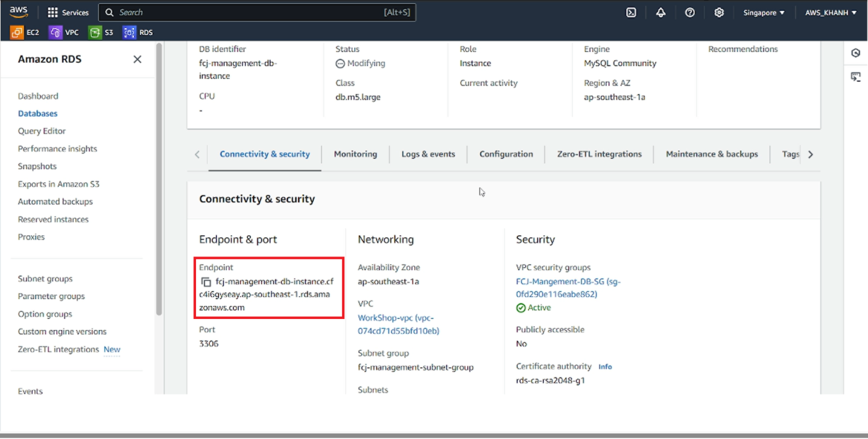Open Certificate authority Info link

click(x=605, y=367)
